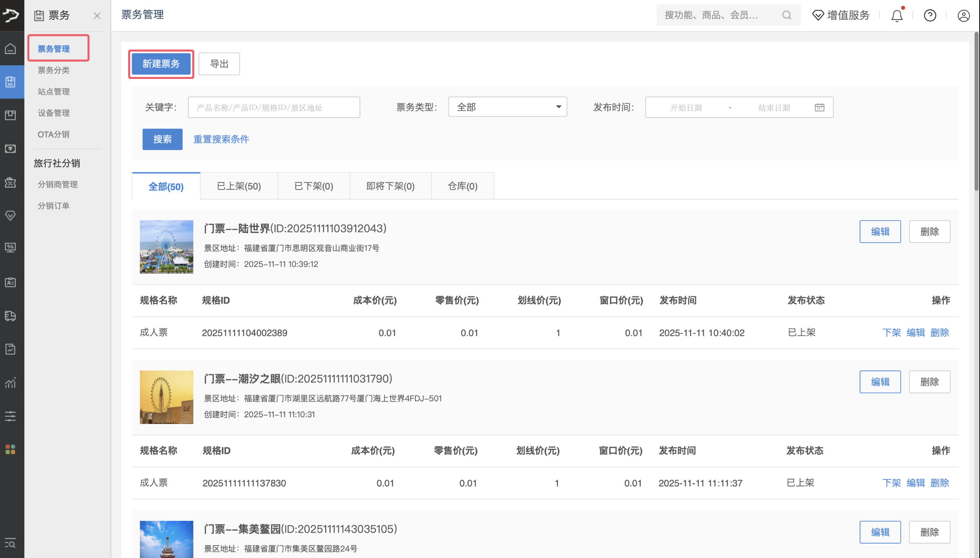Click the 新建票务 button
The height and width of the screenshot is (558, 980).
coord(161,64)
